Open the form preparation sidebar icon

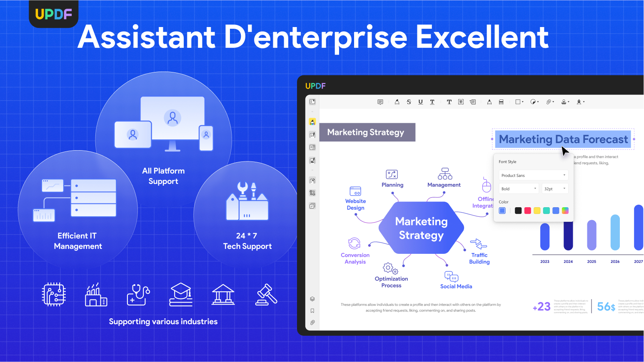tap(312, 147)
